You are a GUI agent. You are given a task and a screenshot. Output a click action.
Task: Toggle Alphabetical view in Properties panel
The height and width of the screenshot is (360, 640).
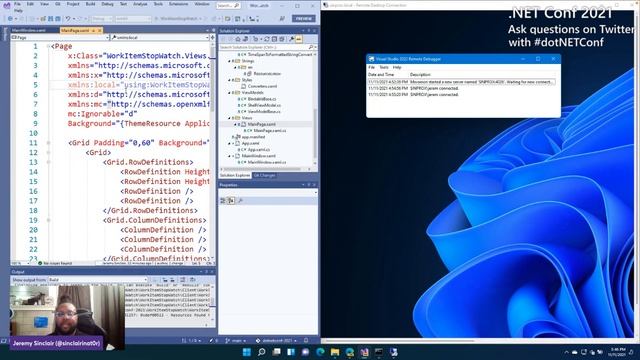(x=231, y=200)
